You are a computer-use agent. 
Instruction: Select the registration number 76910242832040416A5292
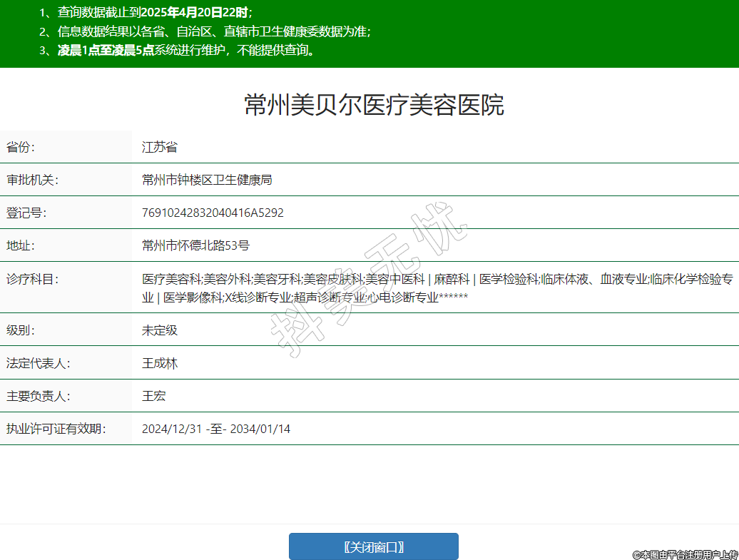point(213,213)
